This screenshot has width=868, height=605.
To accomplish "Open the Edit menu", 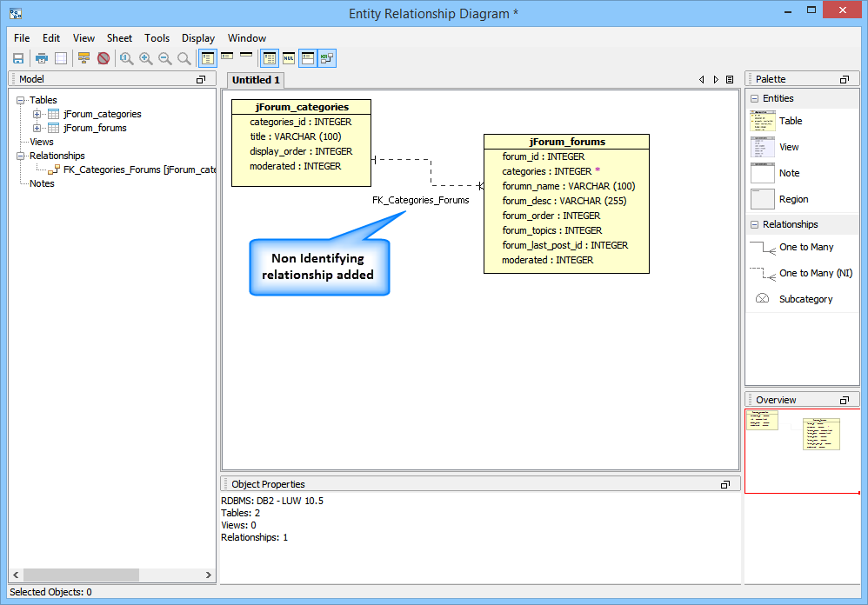I will tap(51, 38).
